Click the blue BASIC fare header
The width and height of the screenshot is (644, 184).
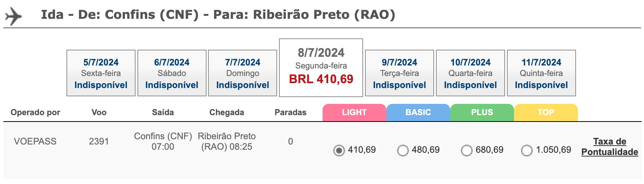[418, 113]
